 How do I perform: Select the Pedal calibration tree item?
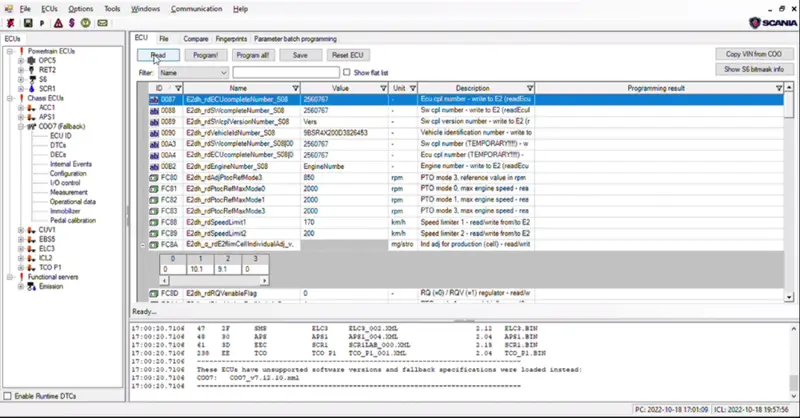(72, 220)
